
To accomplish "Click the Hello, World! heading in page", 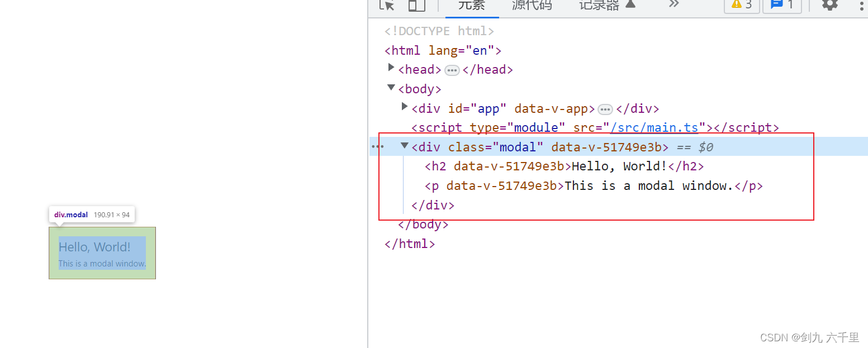I will (x=94, y=247).
